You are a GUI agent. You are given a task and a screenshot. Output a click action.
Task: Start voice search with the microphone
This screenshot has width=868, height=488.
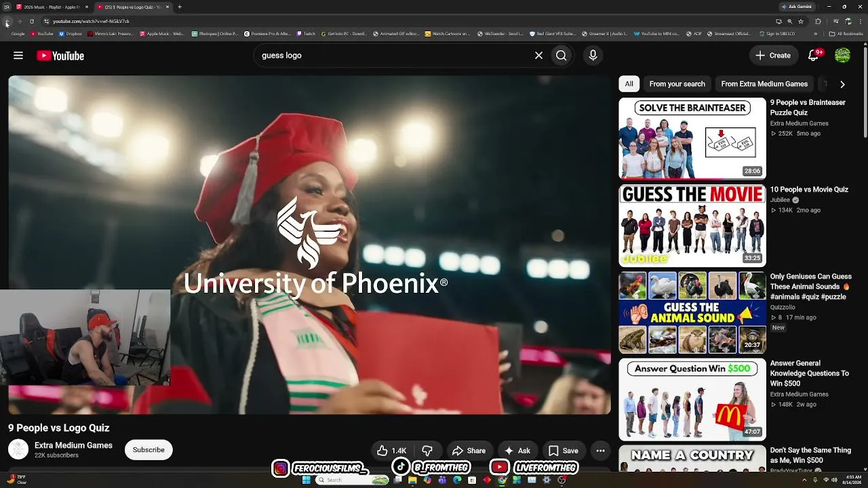pos(593,56)
